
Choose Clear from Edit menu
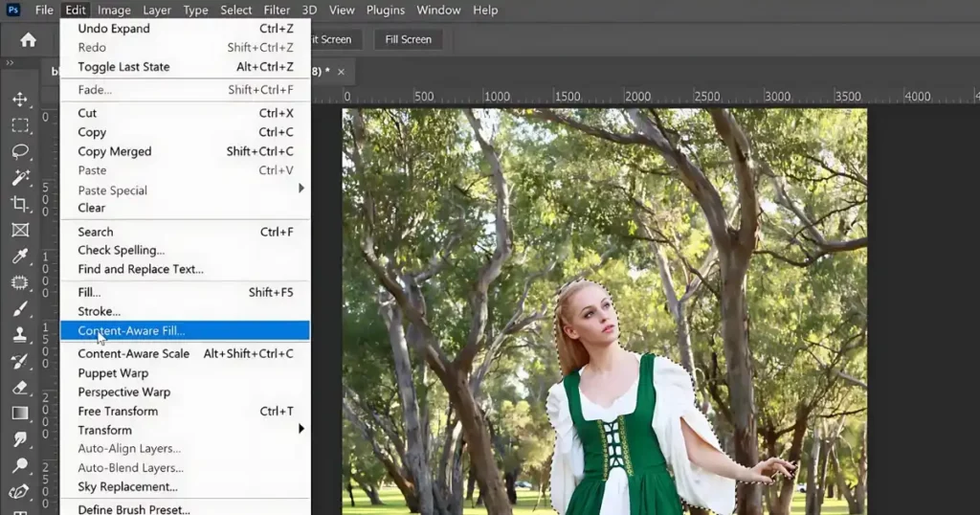185,208
